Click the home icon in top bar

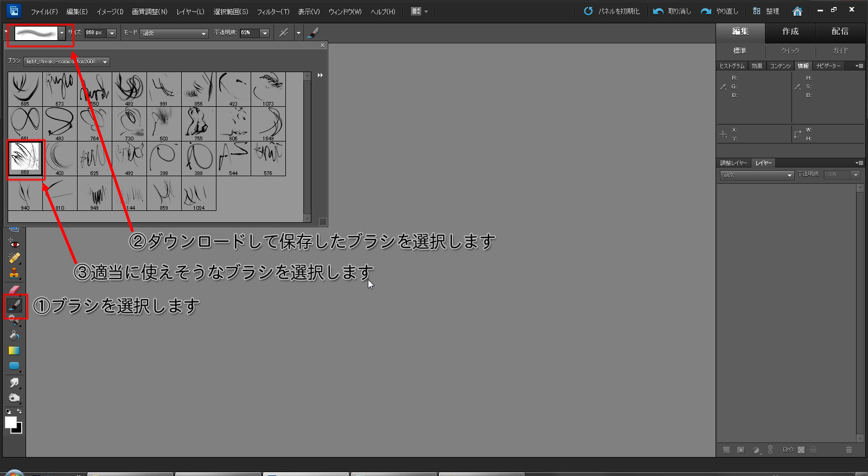coord(797,11)
